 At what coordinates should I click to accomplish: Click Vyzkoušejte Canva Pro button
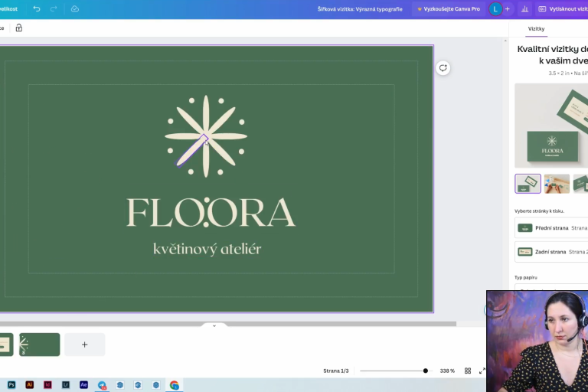[448, 9]
